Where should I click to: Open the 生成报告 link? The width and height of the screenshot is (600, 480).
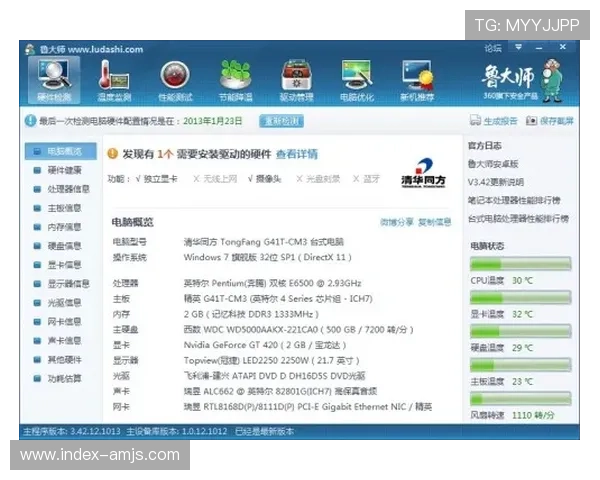click(500, 121)
